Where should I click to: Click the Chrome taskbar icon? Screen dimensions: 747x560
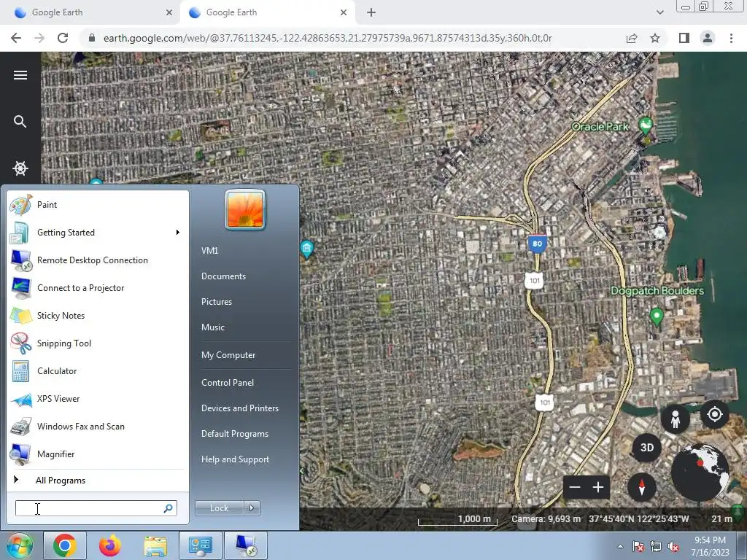tap(65, 545)
